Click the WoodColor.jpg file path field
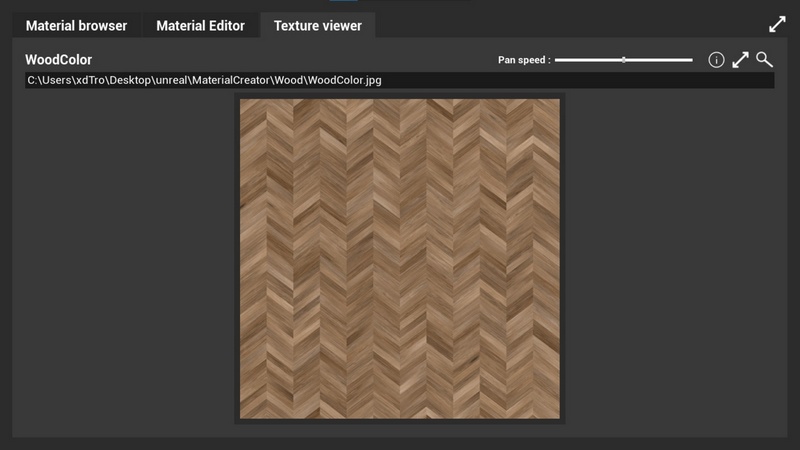800x450 pixels. (x=400, y=80)
